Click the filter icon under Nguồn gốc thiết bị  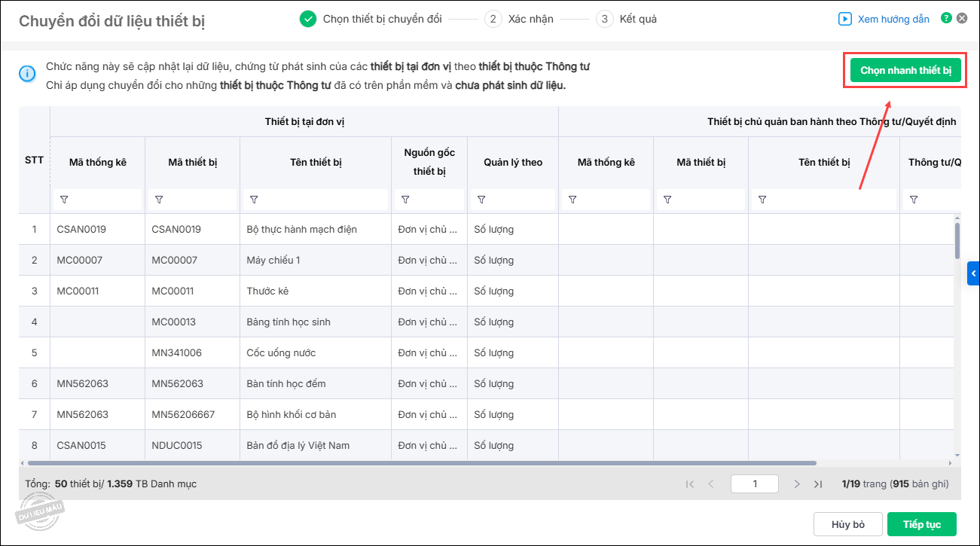click(405, 200)
